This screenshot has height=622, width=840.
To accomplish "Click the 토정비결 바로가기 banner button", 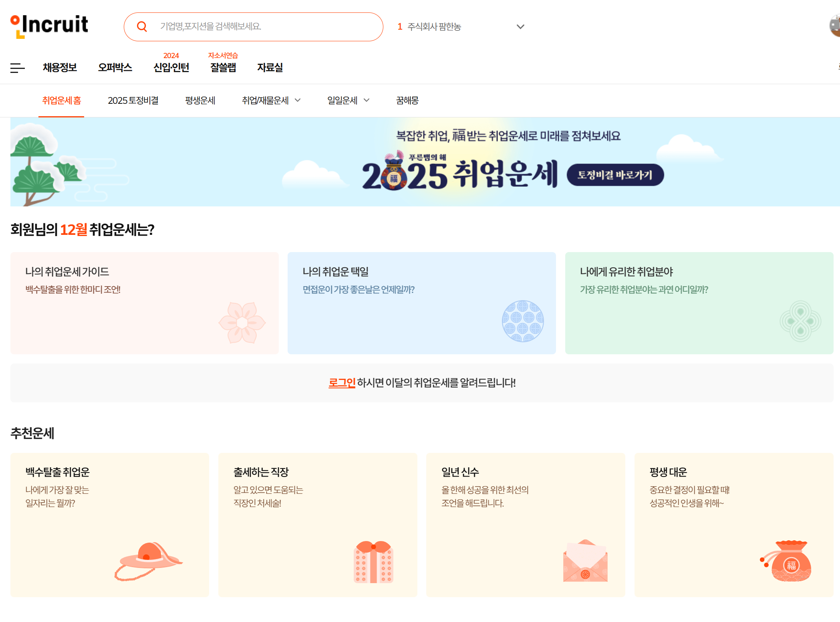I will click(x=615, y=175).
